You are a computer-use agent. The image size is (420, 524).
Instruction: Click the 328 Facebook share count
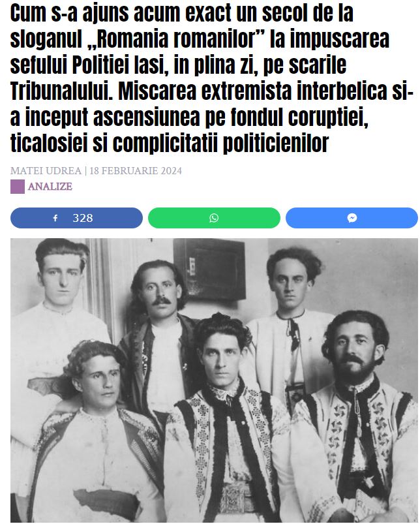[x=83, y=218]
